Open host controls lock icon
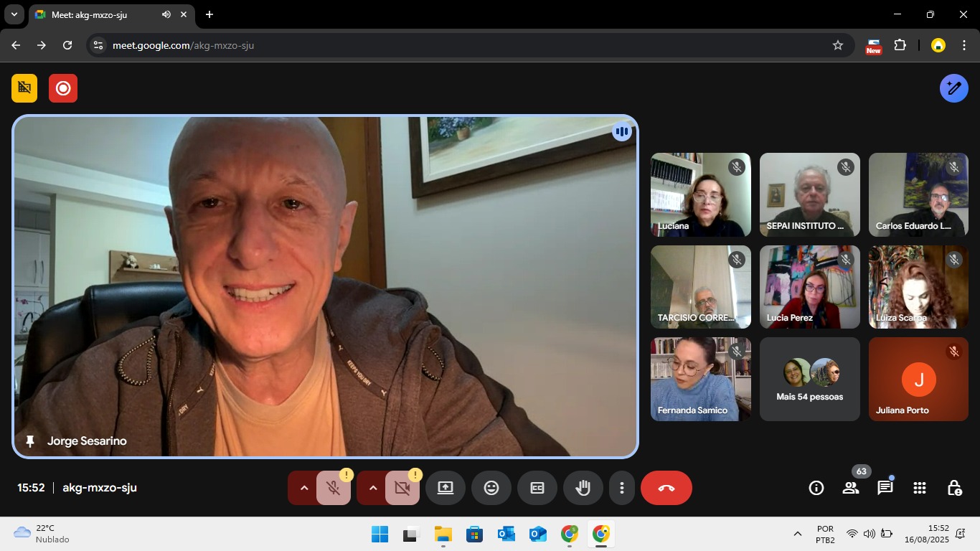The image size is (980, 551). pos(954,488)
